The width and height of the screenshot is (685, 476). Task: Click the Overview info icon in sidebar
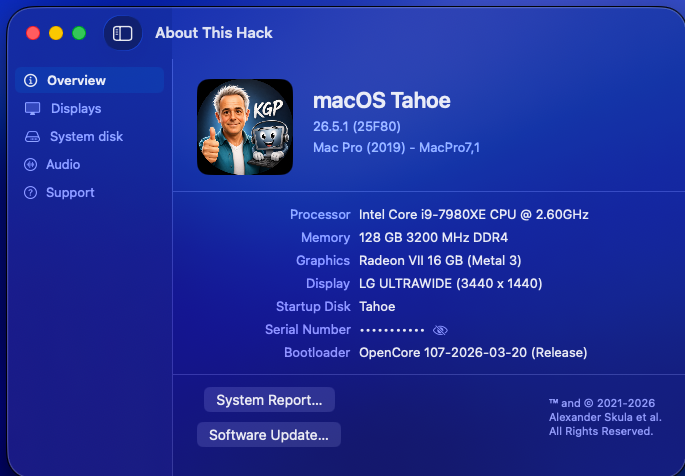[31, 80]
